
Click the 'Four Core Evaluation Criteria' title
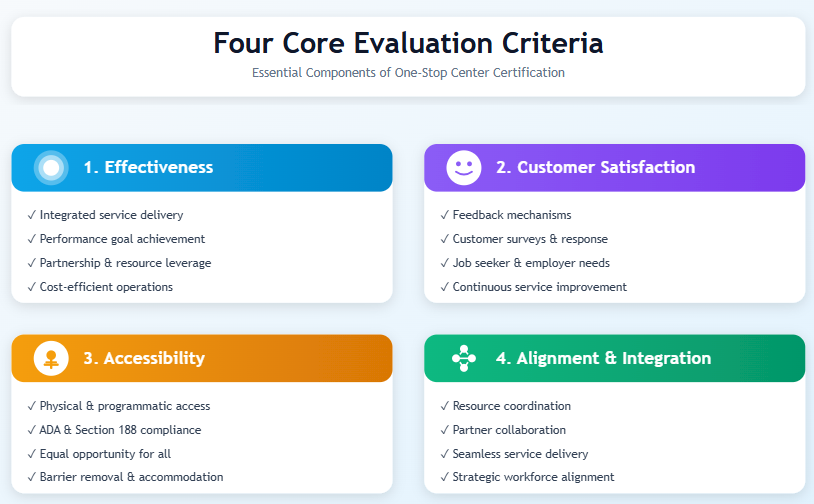408,44
